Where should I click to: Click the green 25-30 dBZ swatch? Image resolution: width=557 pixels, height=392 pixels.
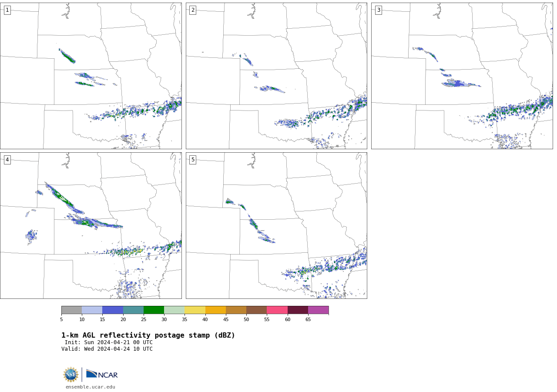point(154,310)
